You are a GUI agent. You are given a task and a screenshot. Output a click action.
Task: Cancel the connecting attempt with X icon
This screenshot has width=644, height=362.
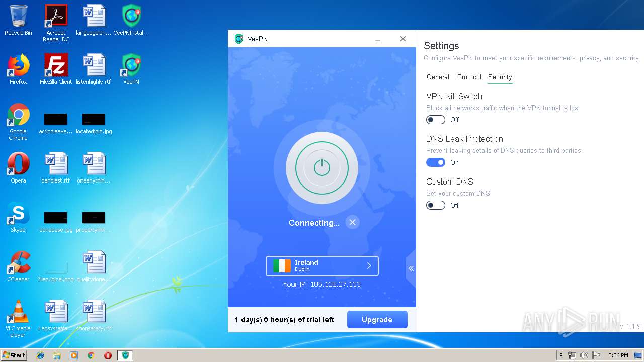[x=352, y=222]
